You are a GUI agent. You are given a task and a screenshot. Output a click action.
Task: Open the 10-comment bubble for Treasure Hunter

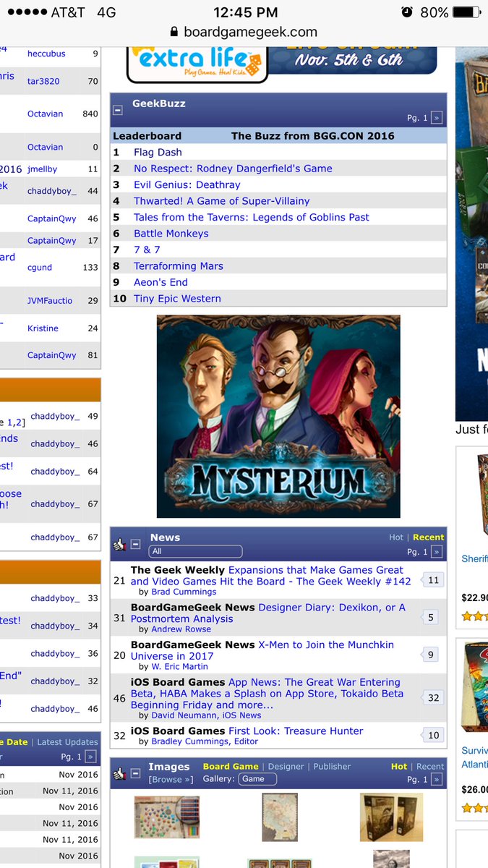pos(432,735)
